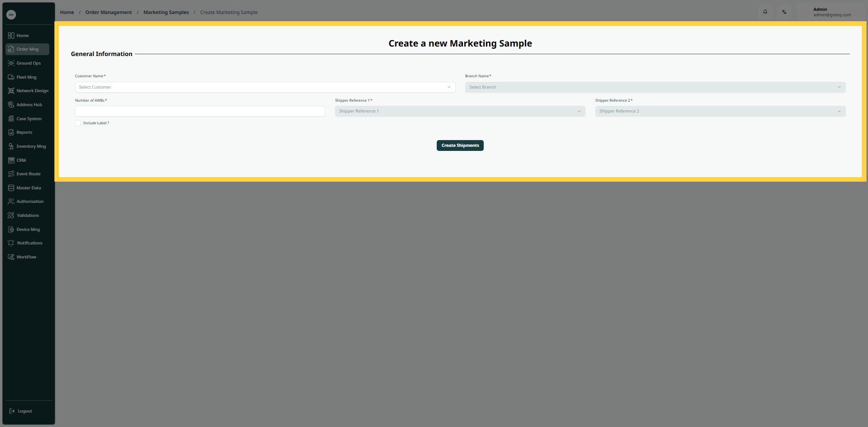Go to Marketing Samples breadcrumb link
The width and height of the screenshot is (868, 427).
166,12
